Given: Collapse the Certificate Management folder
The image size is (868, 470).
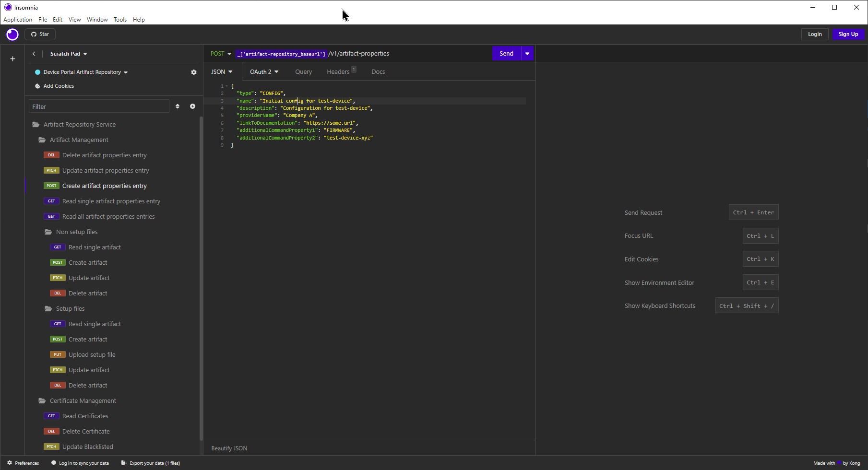Looking at the screenshot, I should [x=83, y=401].
